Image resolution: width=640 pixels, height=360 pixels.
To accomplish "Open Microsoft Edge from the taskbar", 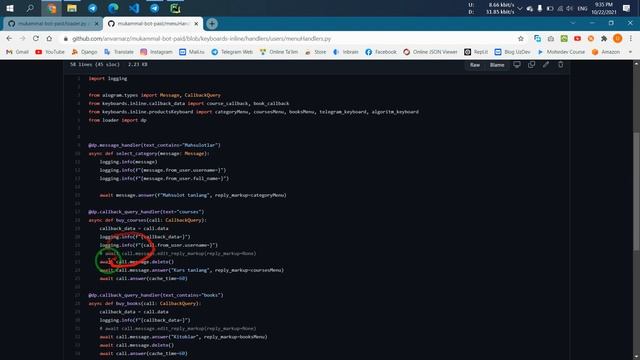I will click(x=113, y=8).
